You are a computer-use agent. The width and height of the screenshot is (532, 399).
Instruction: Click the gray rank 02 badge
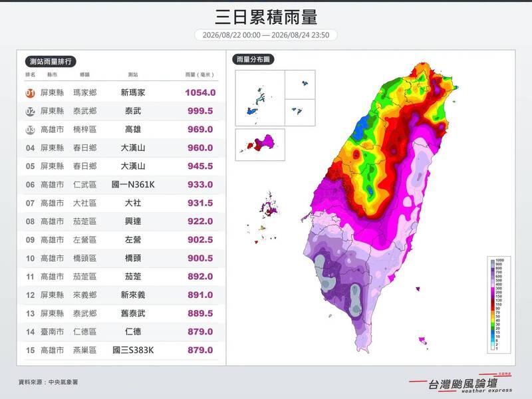coord(30,111)
